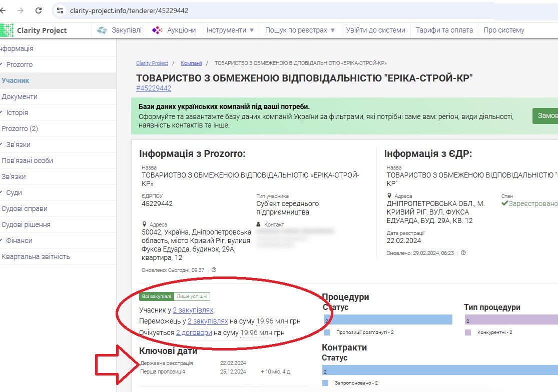Open Закупівлі in the top navigation

(120, 30)
